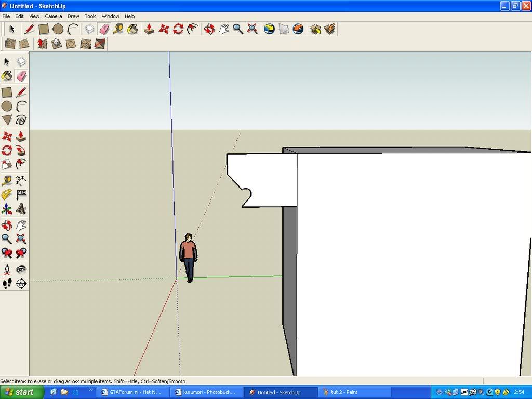Click the Next view icon
532x399 pixels.
click(x=21, y=253)
